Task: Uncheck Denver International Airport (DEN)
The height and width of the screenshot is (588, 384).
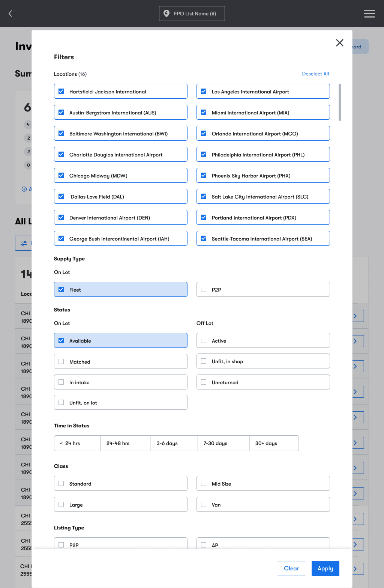Action: [121, 217]
